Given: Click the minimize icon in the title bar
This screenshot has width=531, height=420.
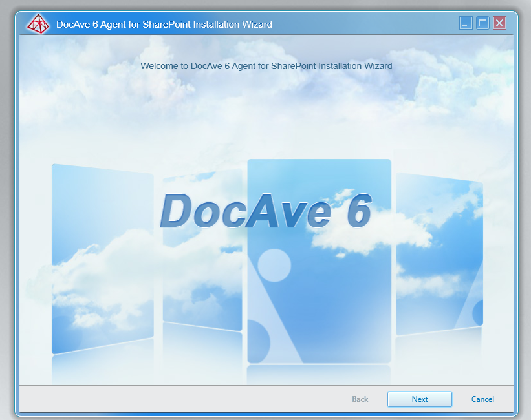Looking at the screenshot, I should [x=466, y=23].
